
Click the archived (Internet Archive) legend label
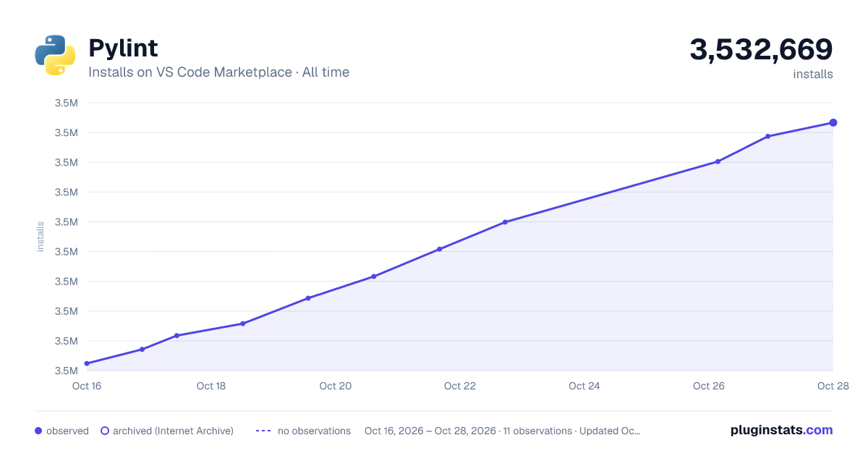click(x=173, y=431)
